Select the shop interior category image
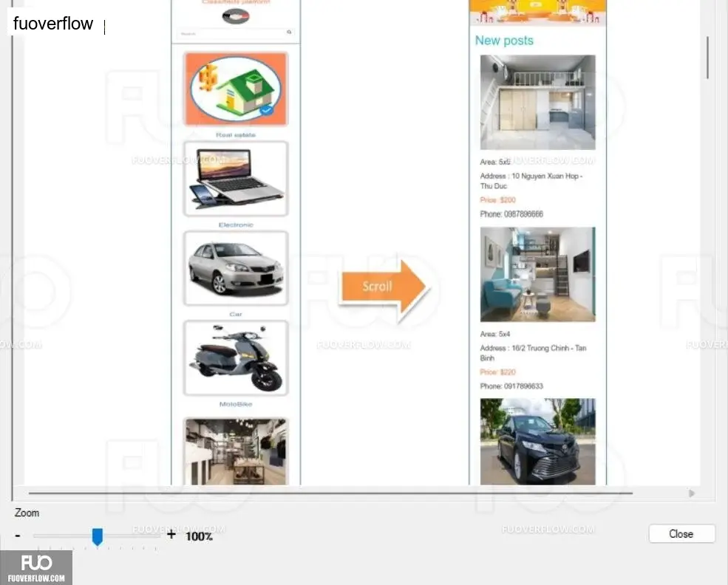728x585 pixels. click(x=236, y=451)
